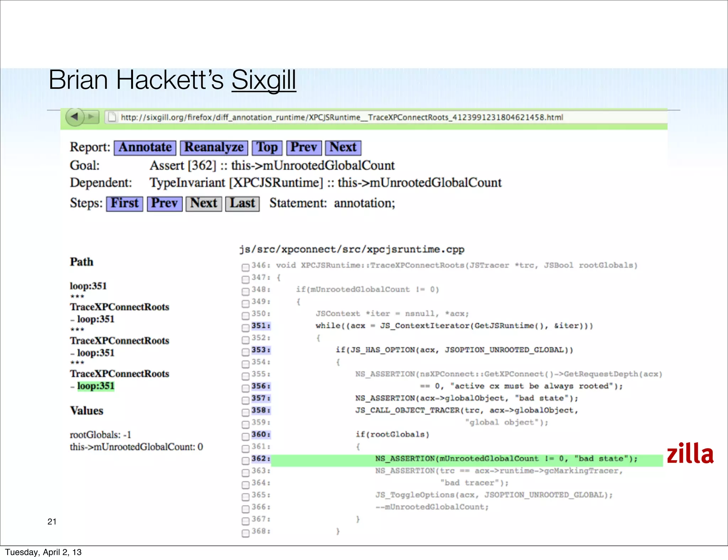The width and height of the screenshot is (728, 560).
Task: Select the first loop:351 path entry
Action: (88, 286)
